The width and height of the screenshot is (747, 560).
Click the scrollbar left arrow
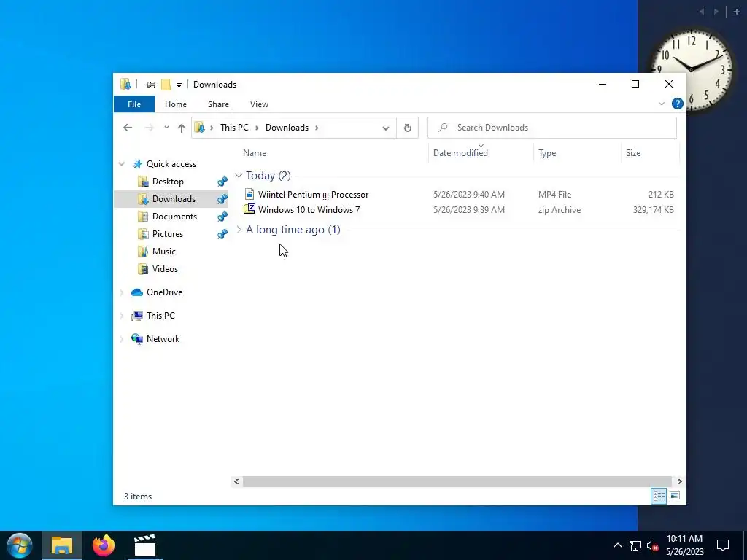click(x=236, y=481)
